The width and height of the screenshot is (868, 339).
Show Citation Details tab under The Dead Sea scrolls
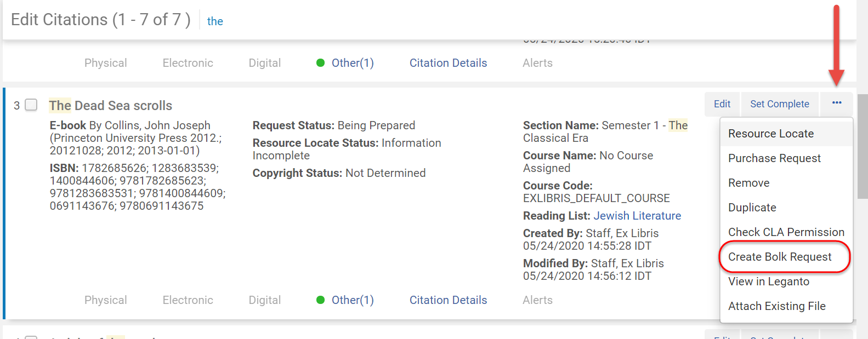[448, 300]
